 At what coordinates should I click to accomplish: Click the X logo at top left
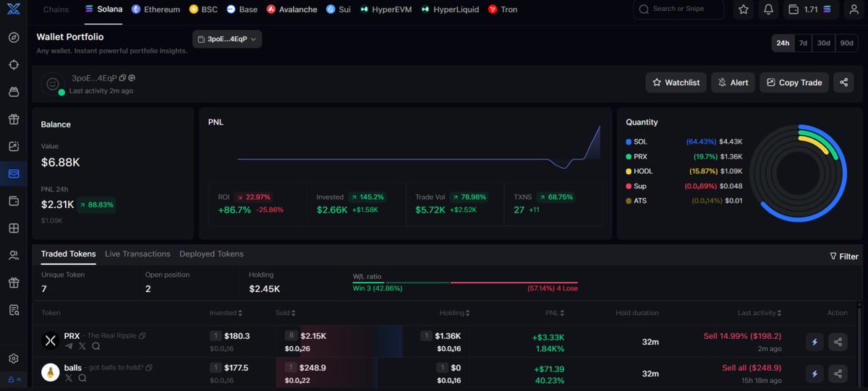pyautogui.click(x=14, y=9)
